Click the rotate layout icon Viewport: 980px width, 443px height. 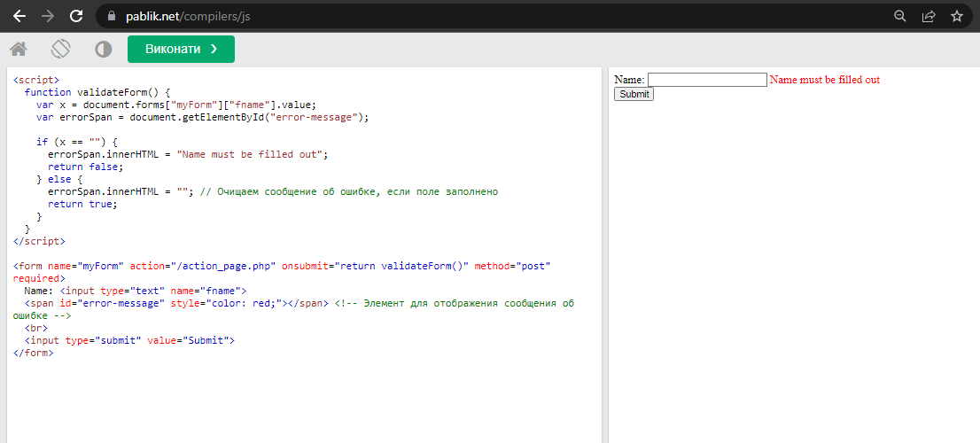pyautogui.click(x=60, y=50)
